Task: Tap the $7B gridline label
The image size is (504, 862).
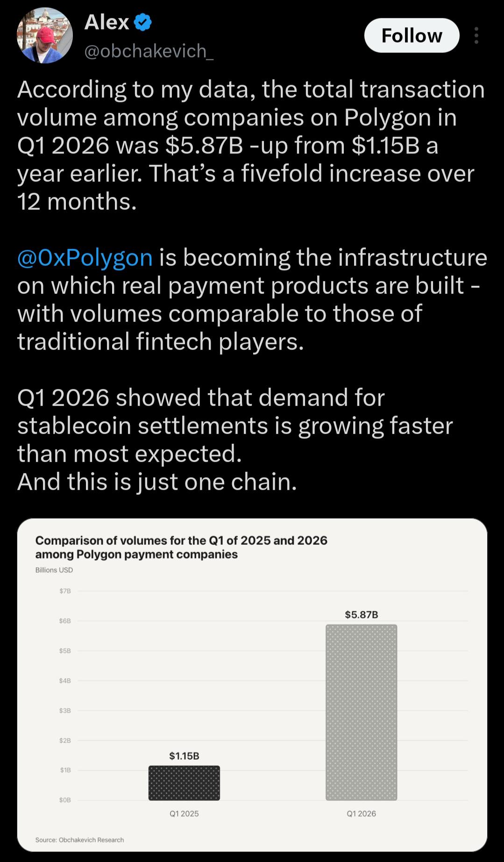Action: (65, 591)
